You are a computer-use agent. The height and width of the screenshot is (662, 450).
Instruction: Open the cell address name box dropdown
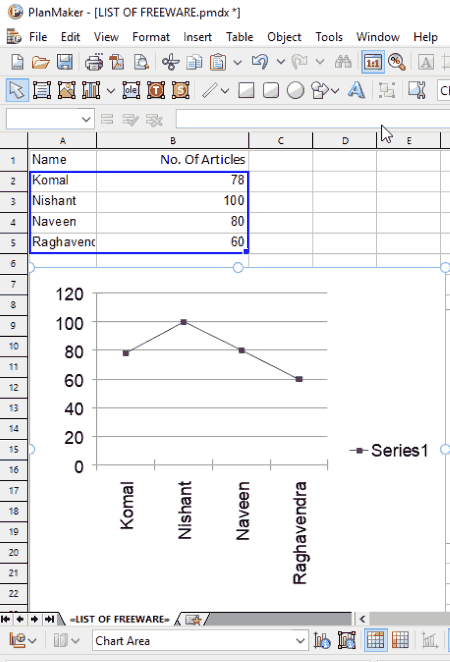coord(86,119)
